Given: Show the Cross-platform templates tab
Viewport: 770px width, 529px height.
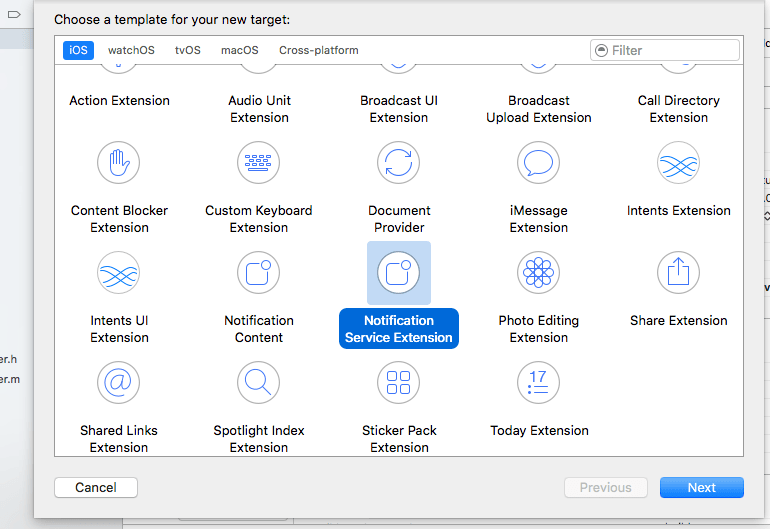Looking at the screenshot, I should (318, 50).
